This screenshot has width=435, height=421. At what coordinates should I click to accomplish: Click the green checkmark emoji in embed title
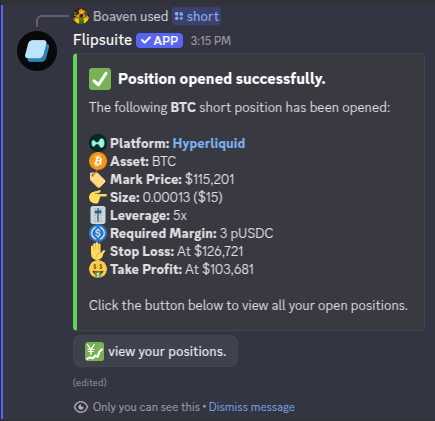100,79
